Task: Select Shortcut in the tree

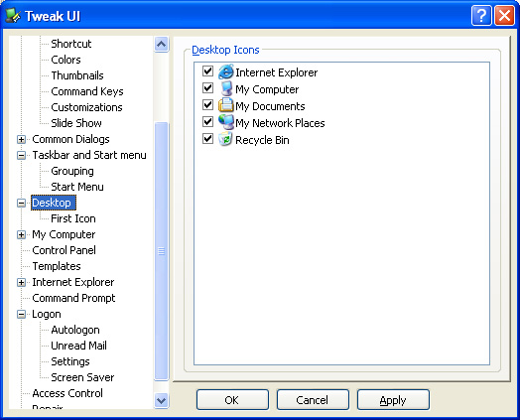Action: pos(71,44)
